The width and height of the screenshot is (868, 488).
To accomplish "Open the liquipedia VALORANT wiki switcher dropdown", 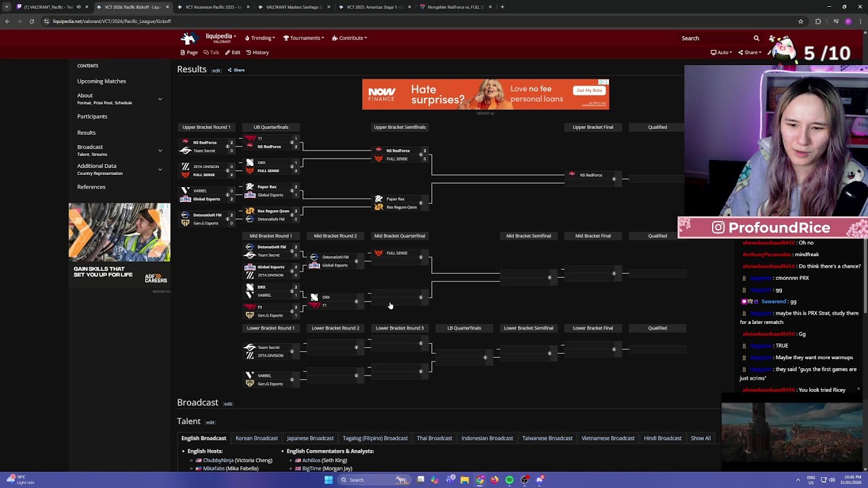I will pos(221,37).
